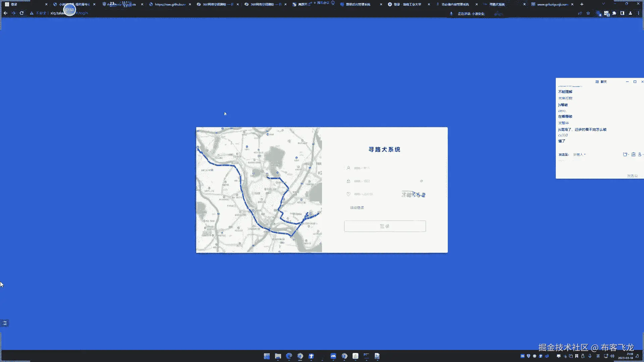Switch to the raw.githubusercontent tab

click(x=170, y=4)
